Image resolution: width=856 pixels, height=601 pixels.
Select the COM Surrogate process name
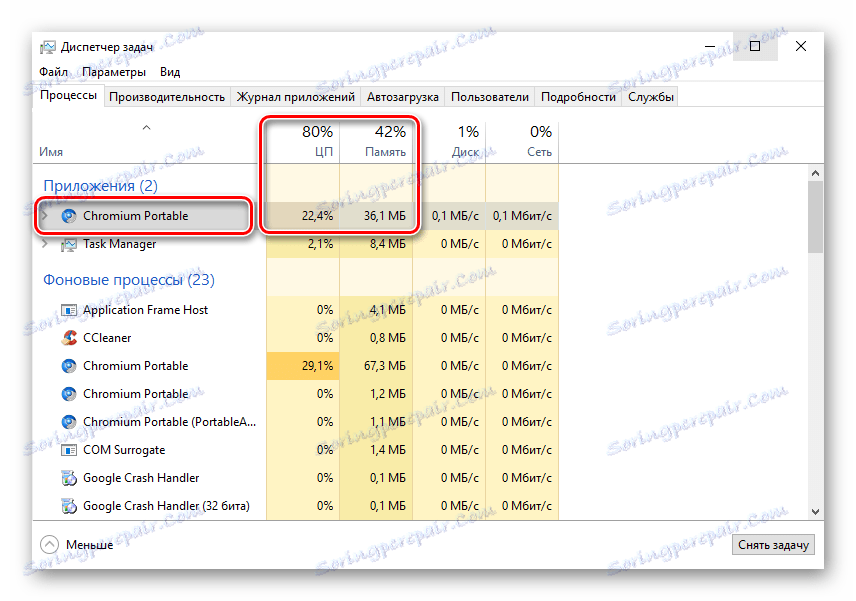[124, 450]
